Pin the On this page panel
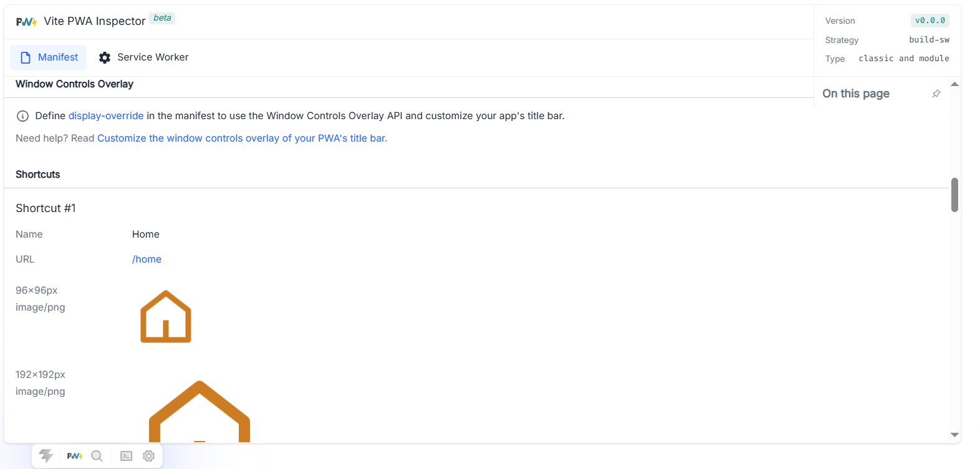Screen dimensions: 980x469 pos(936,94)
